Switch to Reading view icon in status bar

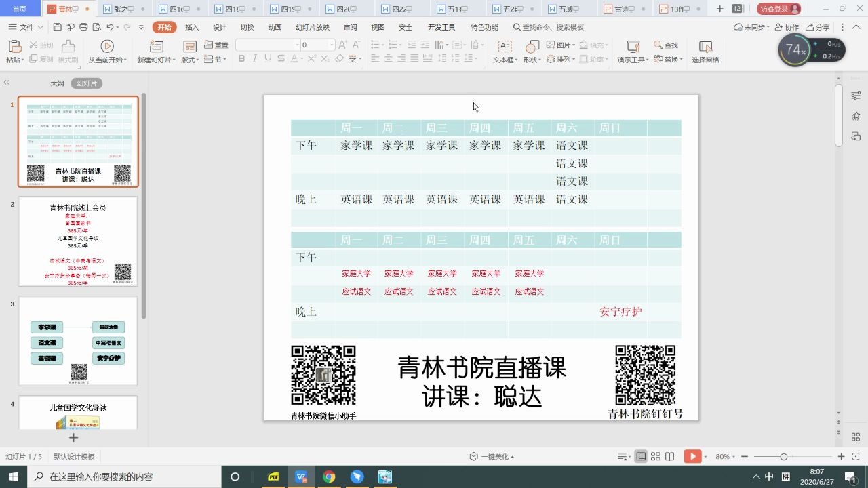[x=670, y=457]
